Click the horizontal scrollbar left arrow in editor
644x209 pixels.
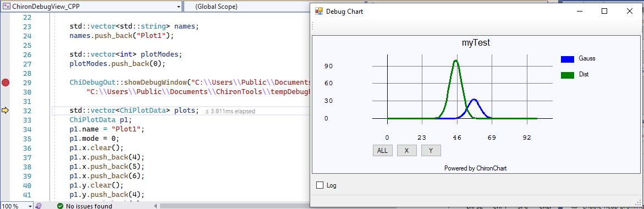pos(156,206)
